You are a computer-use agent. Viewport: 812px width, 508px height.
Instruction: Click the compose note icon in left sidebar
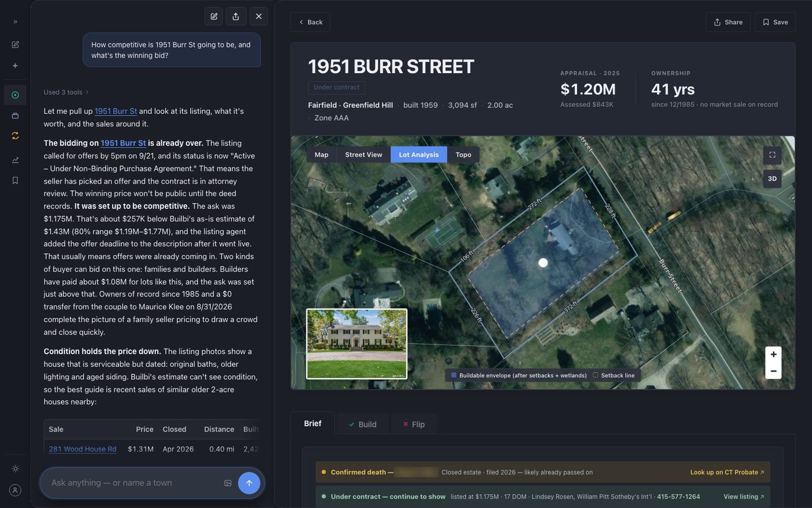point(15,45)
